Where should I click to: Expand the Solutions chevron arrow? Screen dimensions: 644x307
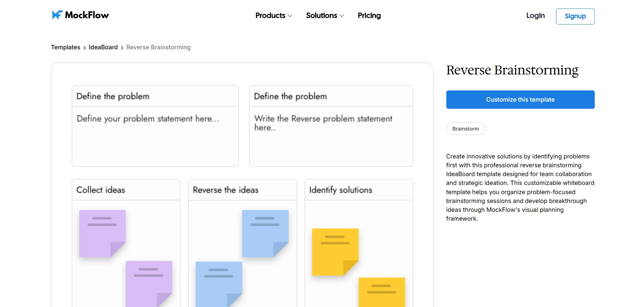point(342,16)
